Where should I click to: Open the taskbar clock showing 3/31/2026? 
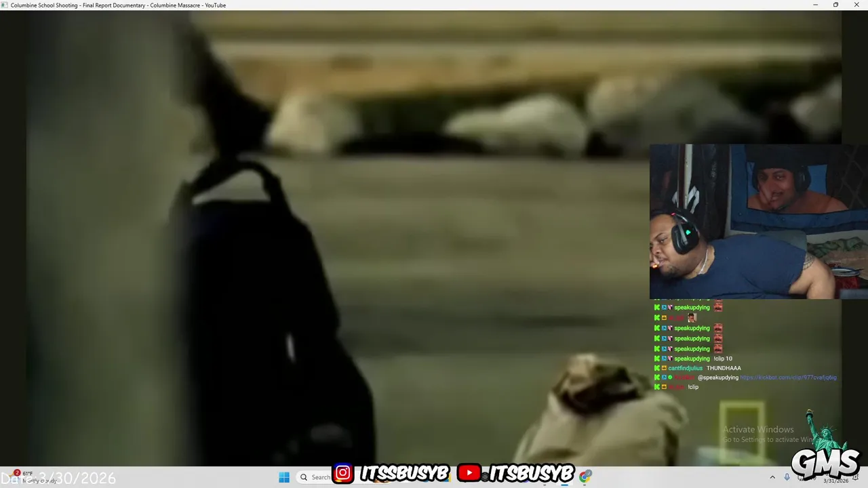[x=835, y=480]
